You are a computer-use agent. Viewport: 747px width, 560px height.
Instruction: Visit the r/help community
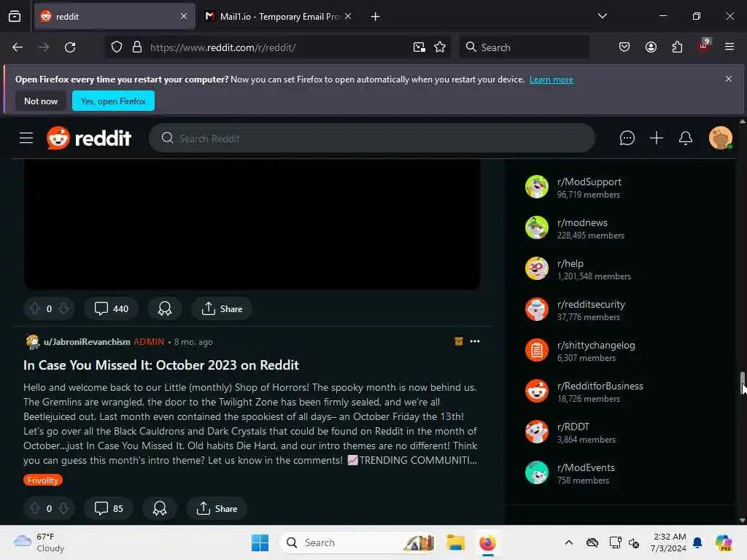pos(570,264)
